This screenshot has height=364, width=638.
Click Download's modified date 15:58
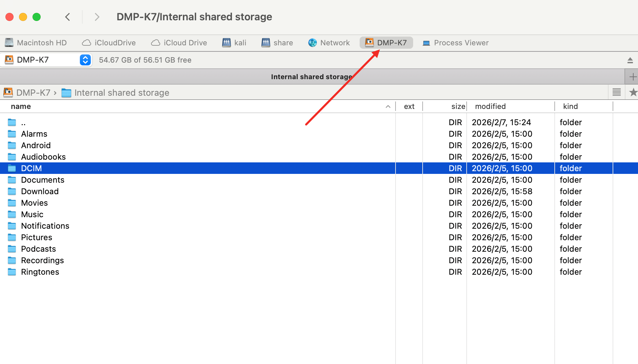click(x=502, y=191)
